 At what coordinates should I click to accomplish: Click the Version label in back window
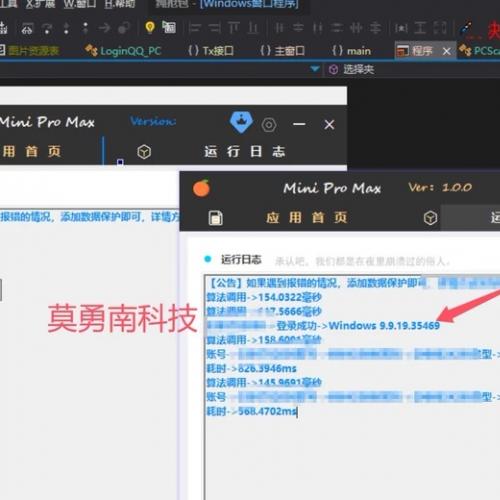tap(153, 121)
